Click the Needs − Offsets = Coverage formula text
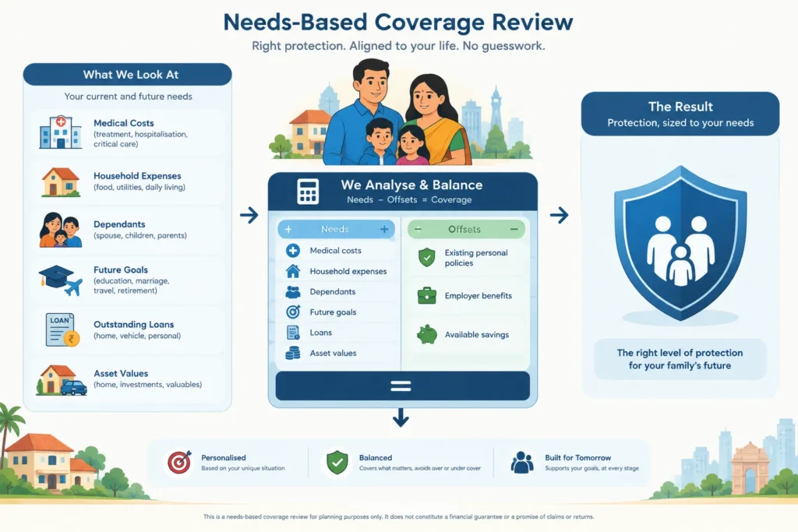 point(409,200)
